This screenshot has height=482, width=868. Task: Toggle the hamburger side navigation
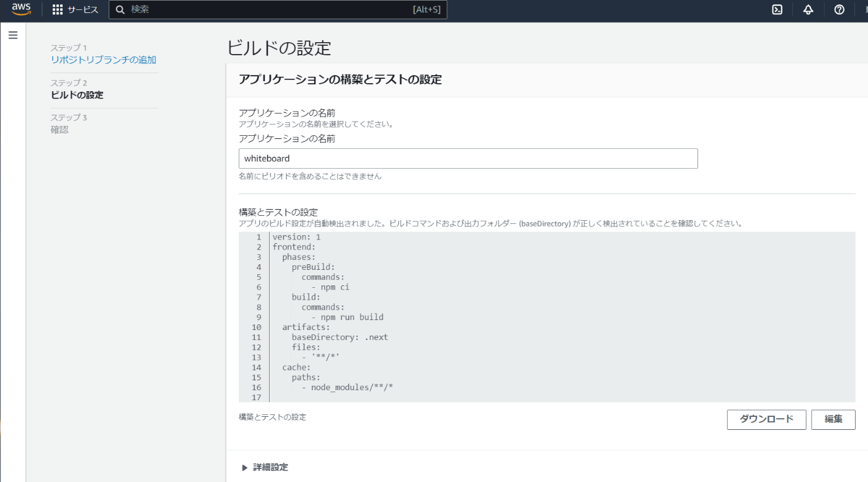click(x=13, y=35)
